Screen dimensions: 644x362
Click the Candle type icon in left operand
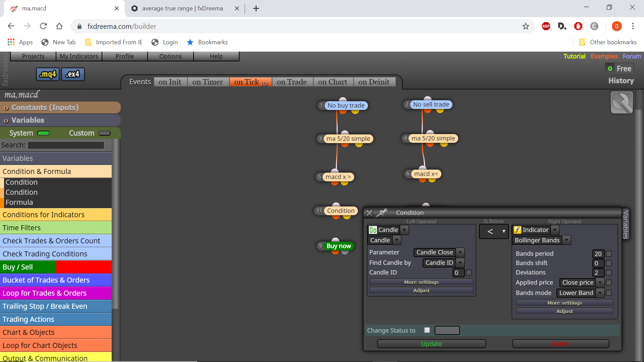click(373, 230)
